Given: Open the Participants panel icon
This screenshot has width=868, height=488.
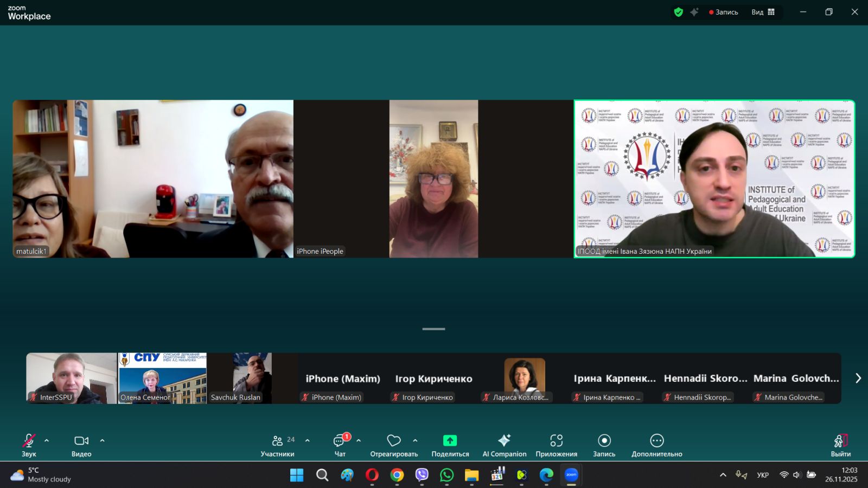Looking at the screenshot, I should [x=277, y=440].
